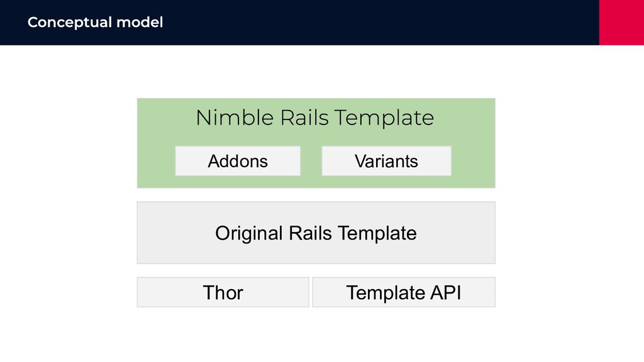Click word Rails in Nimble heading

[304, 118]
